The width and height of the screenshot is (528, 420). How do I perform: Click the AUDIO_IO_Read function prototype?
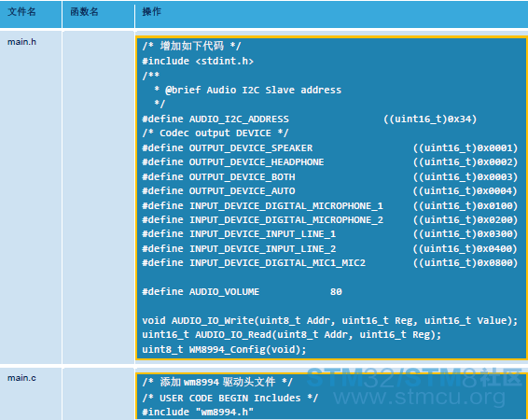pos(291,335)
